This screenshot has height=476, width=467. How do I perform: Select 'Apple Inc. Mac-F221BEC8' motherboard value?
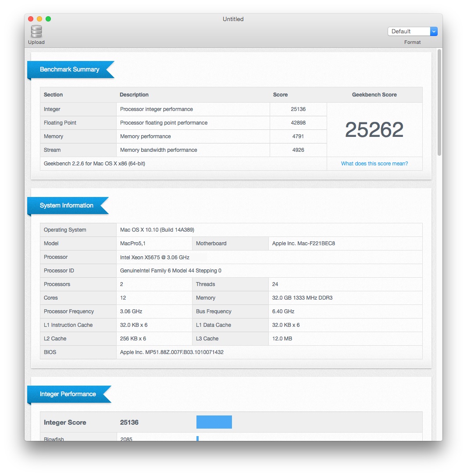pyautogui.click(x=303, y=243)
